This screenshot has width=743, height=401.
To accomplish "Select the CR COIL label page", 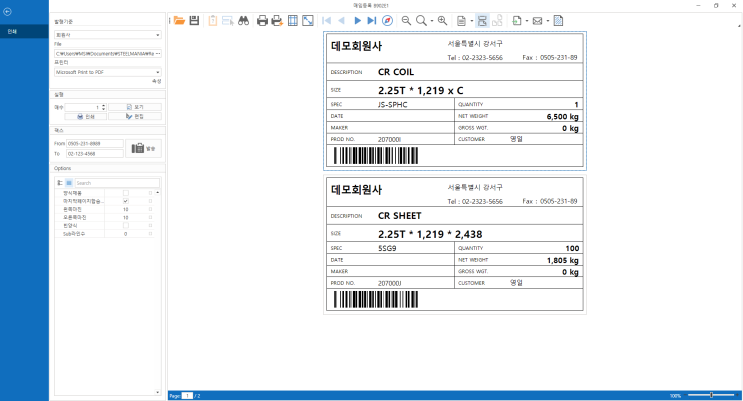I will click(455, 100).
